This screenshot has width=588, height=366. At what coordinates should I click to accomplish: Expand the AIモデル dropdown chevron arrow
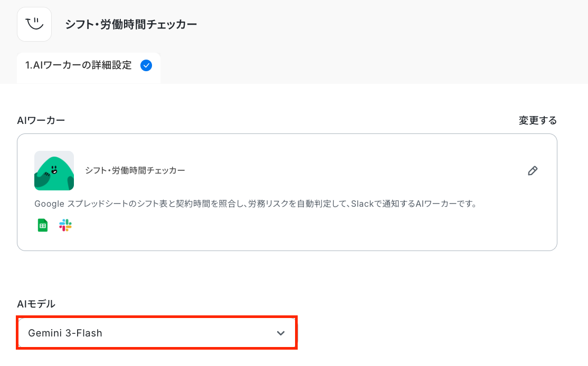[281, 333]
